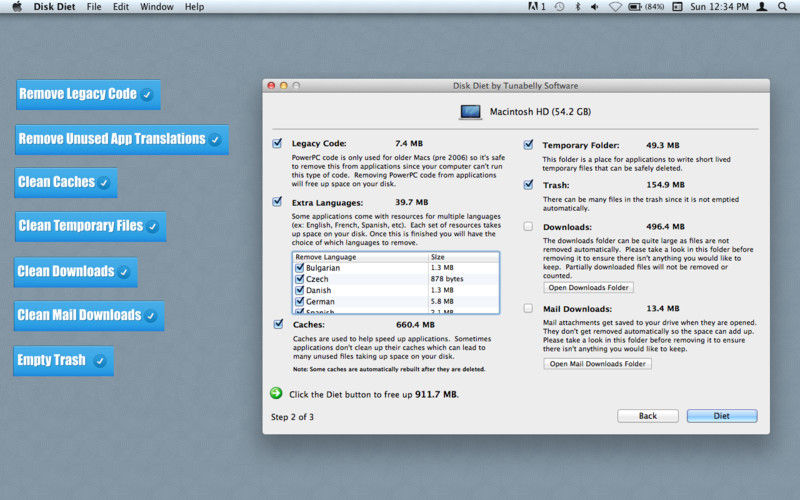Click the green arrow icon beside Diet hint

(276, 393)
